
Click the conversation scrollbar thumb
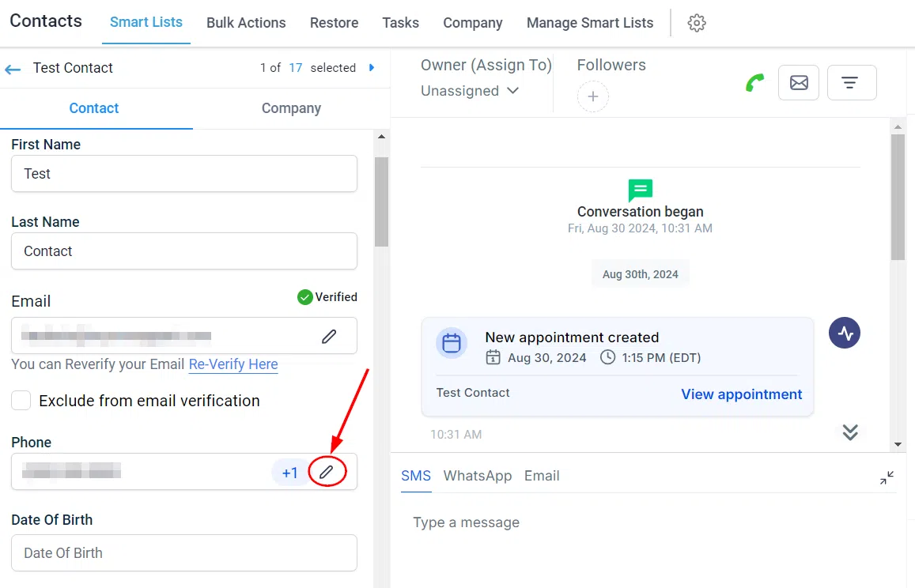[898, 197]
